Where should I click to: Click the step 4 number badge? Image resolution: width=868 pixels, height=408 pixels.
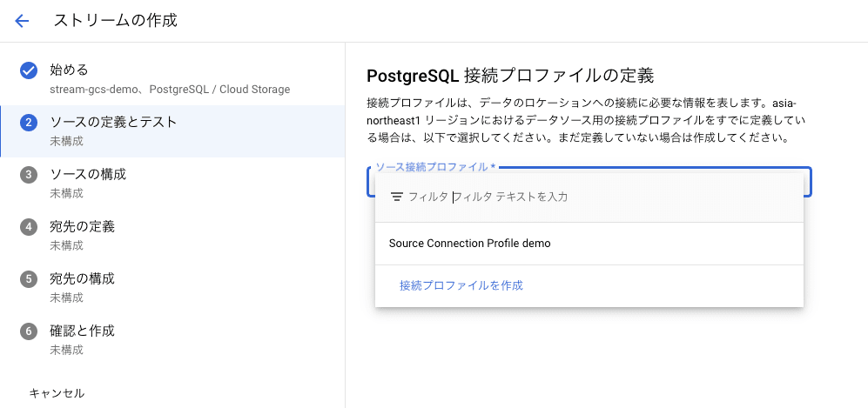pos(29,227)
